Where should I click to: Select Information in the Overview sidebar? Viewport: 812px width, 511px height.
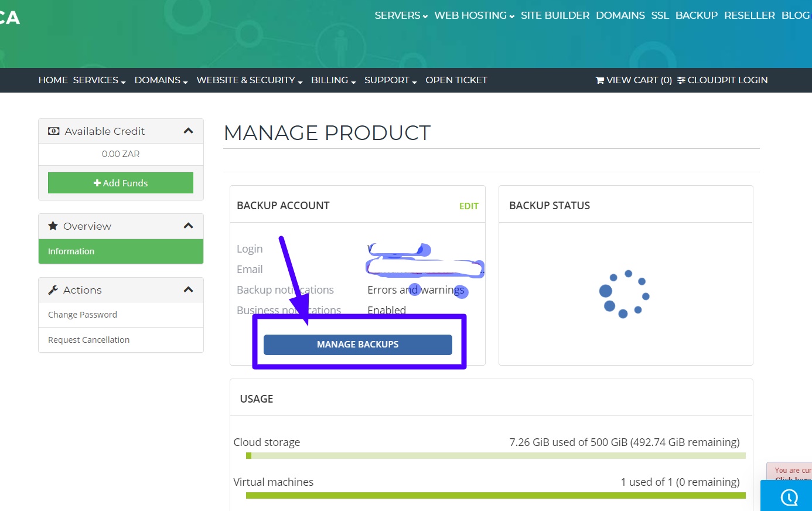click(121, 251)
